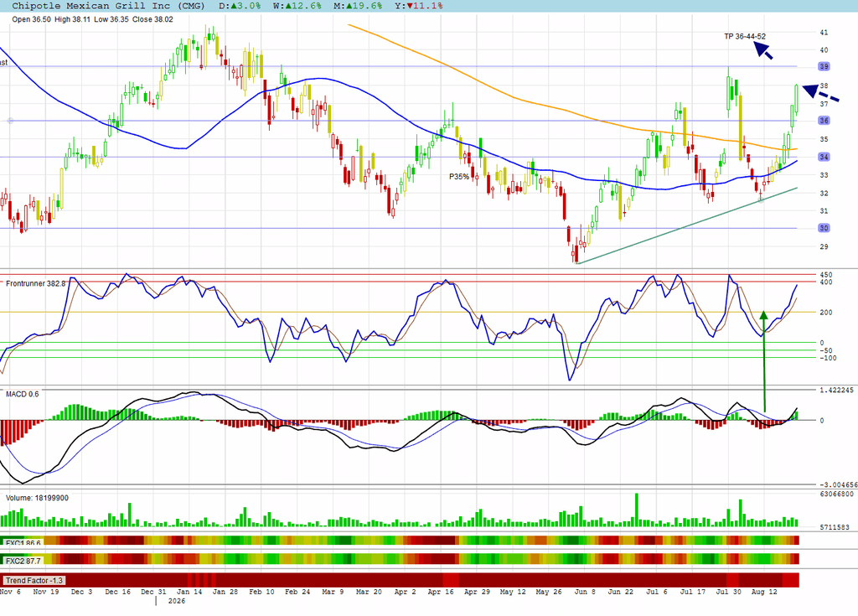Screen dimensions: 858x616
Task: Select the highlighted 30 price level label
Action: (x=824, y=228)
